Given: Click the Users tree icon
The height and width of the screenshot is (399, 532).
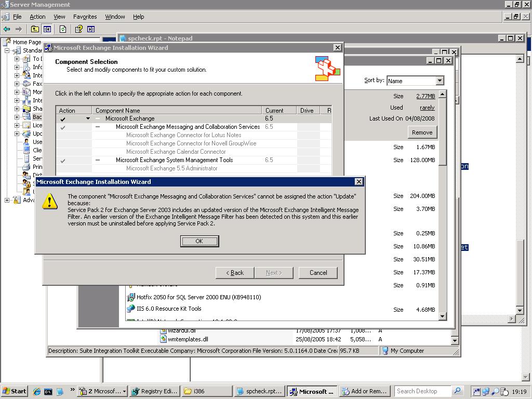Looking at the screenshot, I should [26, 142].
